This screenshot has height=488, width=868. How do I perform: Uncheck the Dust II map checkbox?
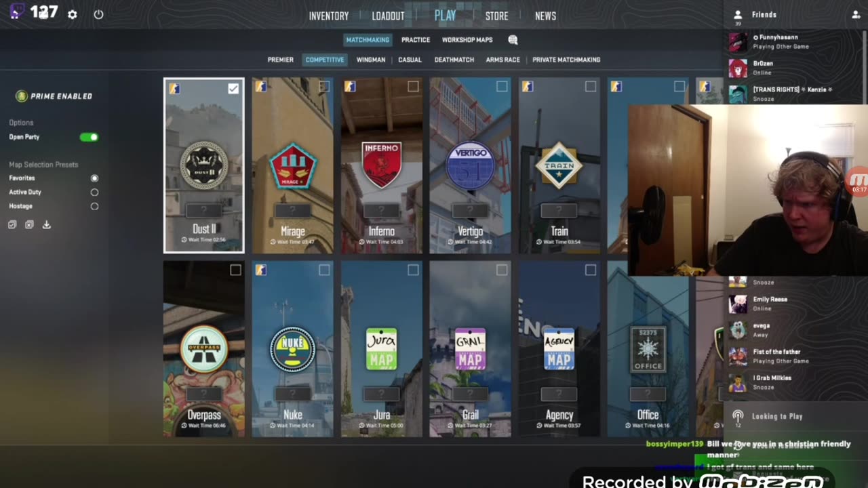pyautogui.click(x=233, y=89)
